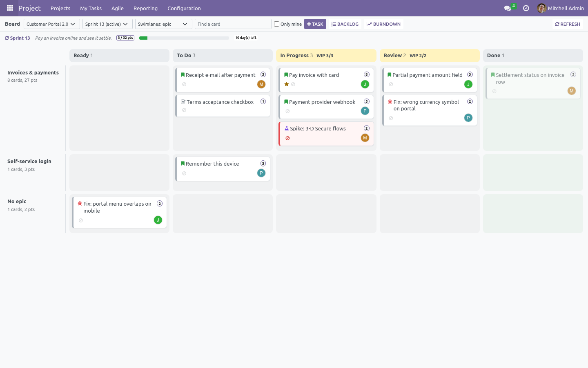This screenshot has width=588, height=368.
Task: Open the Sprint 13 (active) dropdown
Action: coord(107,24)
